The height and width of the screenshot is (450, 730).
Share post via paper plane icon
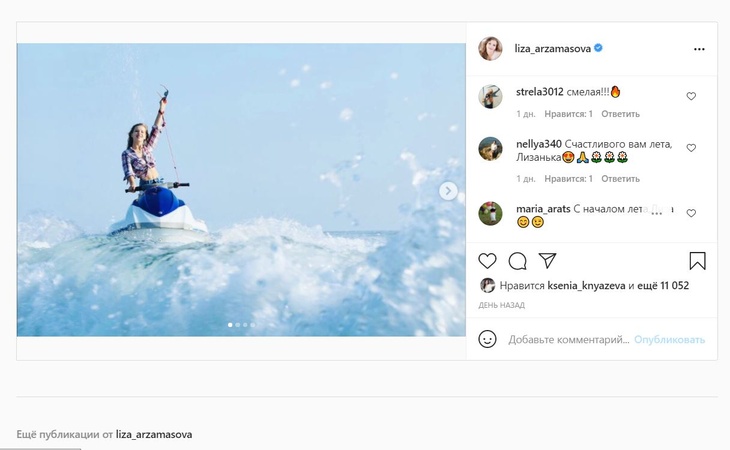pos(547,261)
